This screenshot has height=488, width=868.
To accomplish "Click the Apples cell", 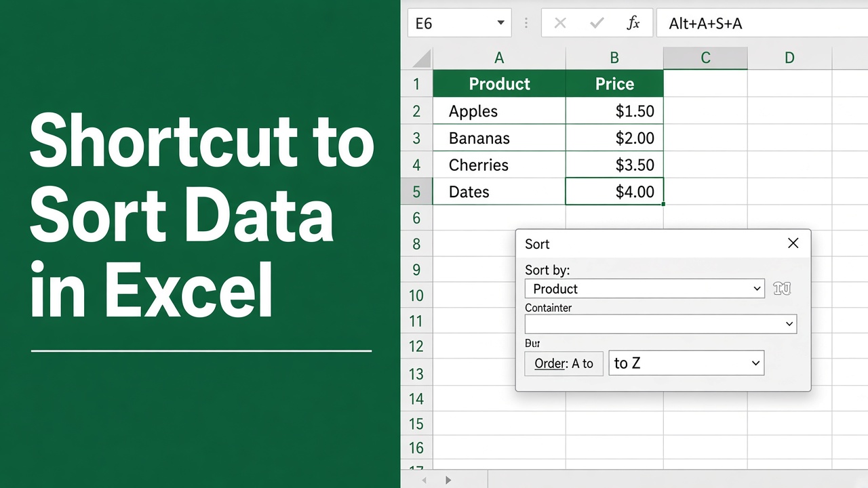I will click(x=499, y=111).
